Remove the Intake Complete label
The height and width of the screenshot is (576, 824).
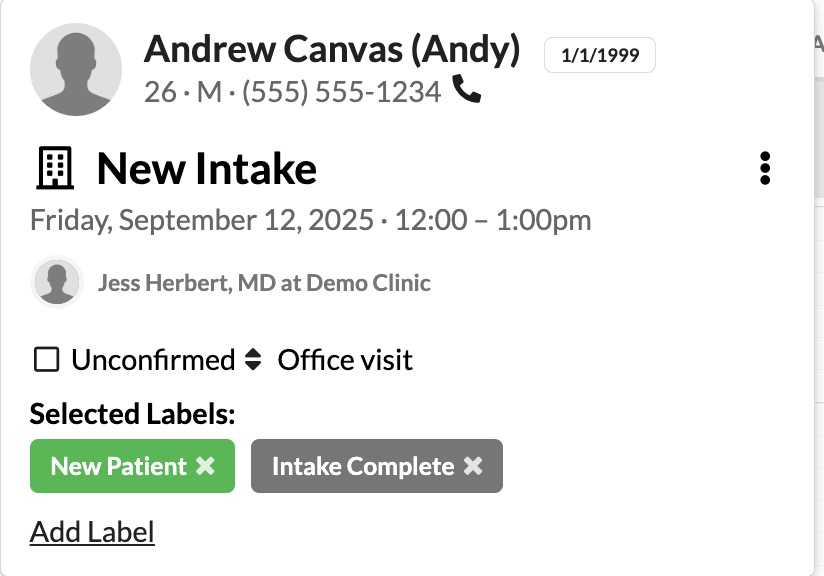coord(473,467)
